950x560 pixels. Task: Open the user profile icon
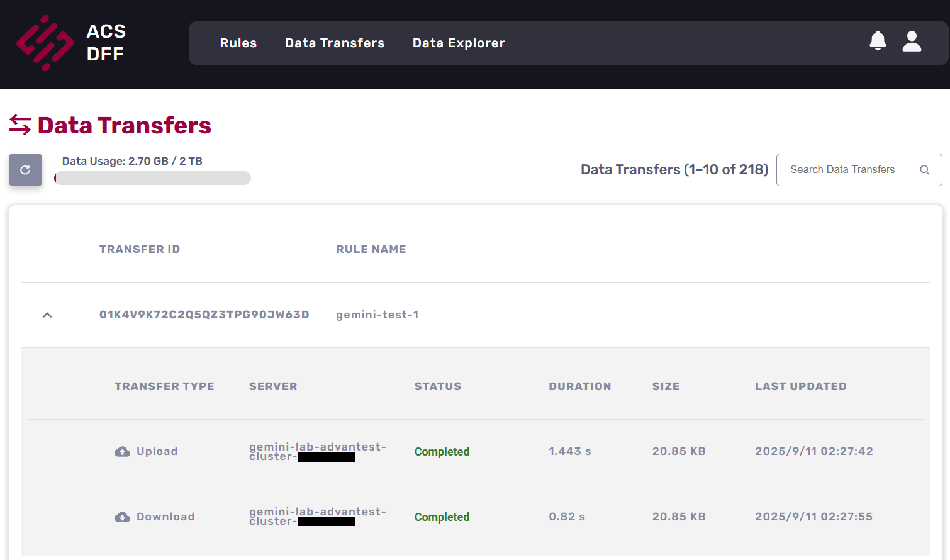(x=912, y=42)
